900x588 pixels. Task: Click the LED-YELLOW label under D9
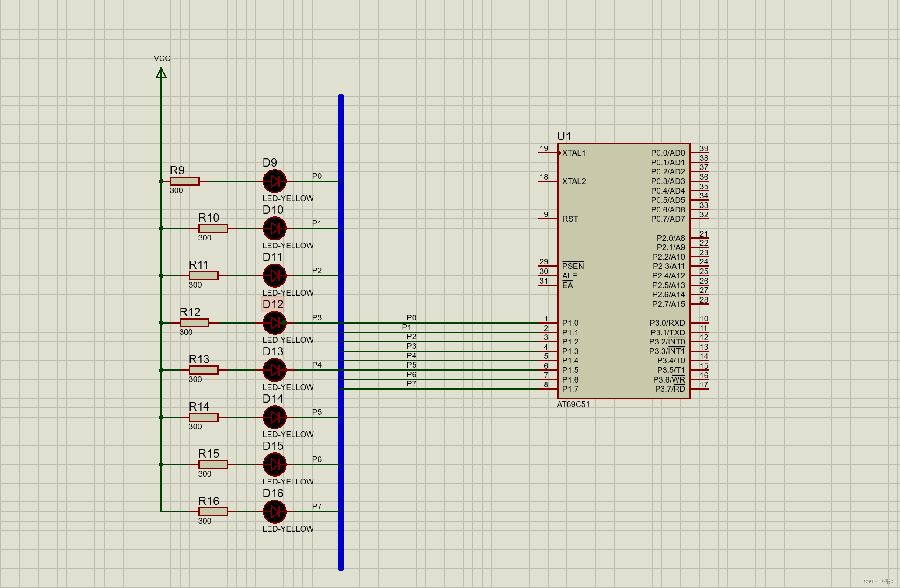288,198
